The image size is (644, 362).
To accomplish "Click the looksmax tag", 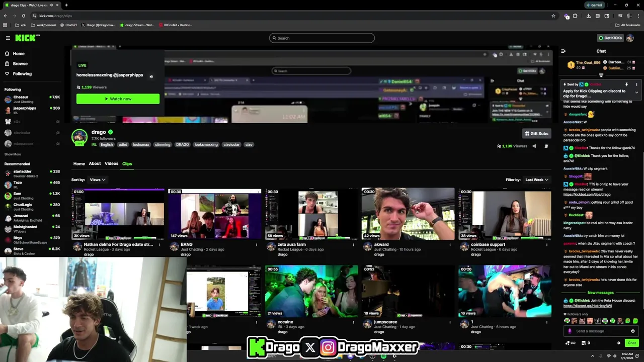I will point(141,145).
